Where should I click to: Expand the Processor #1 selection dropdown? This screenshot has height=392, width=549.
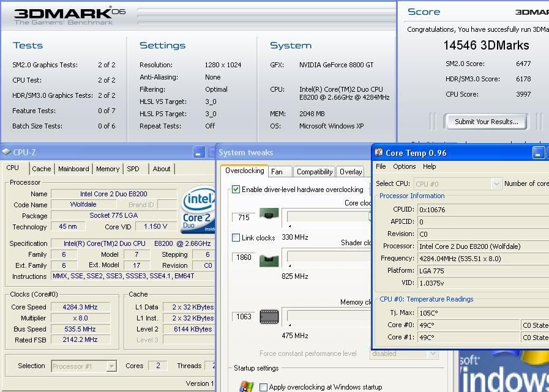pos(111,366)
